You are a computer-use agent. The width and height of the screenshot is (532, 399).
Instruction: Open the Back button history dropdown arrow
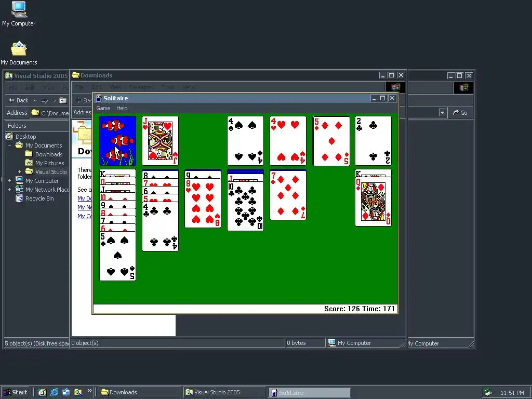[x=34, y=100]
